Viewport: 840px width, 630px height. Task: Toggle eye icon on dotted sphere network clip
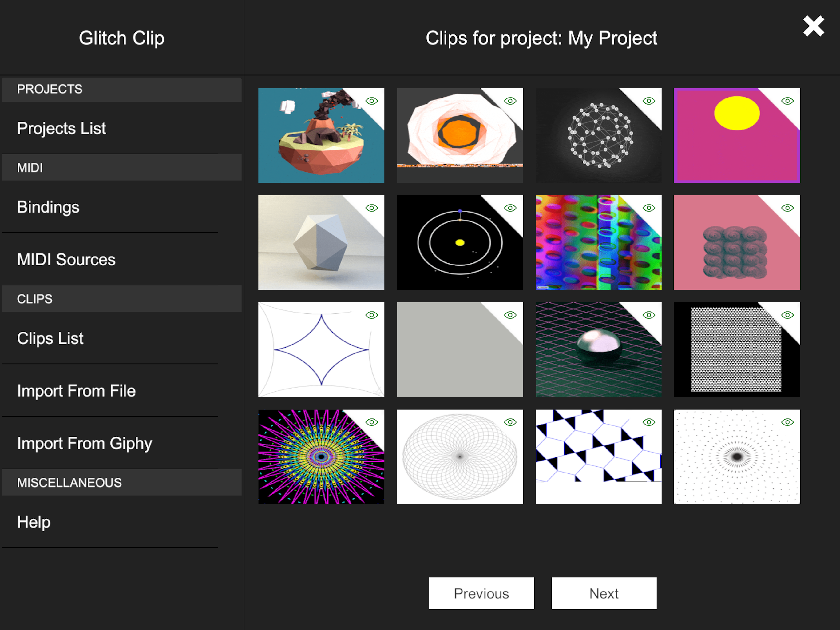coord(649,101)
